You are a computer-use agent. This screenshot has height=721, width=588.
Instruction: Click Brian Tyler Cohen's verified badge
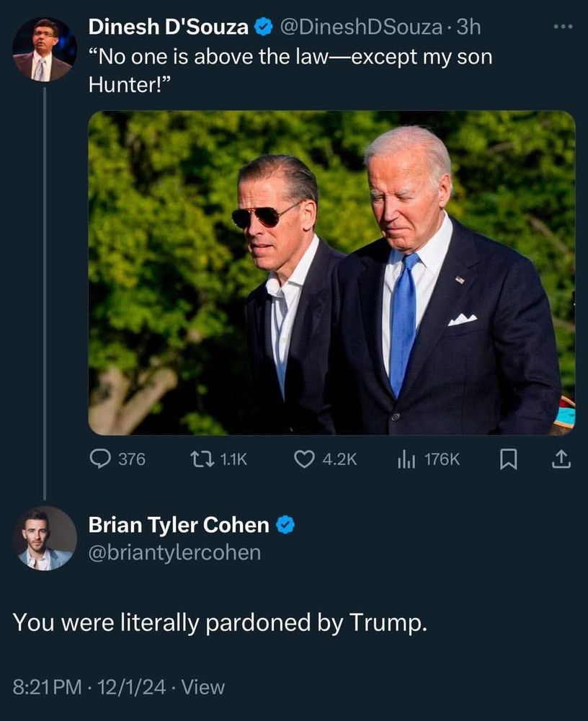(x=285, y=526)
